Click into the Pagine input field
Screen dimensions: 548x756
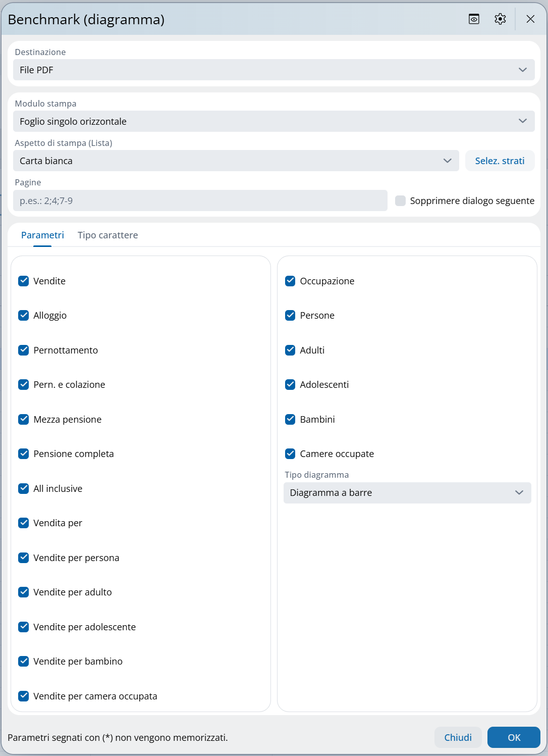pyautogui.click(x=200, y=200)
